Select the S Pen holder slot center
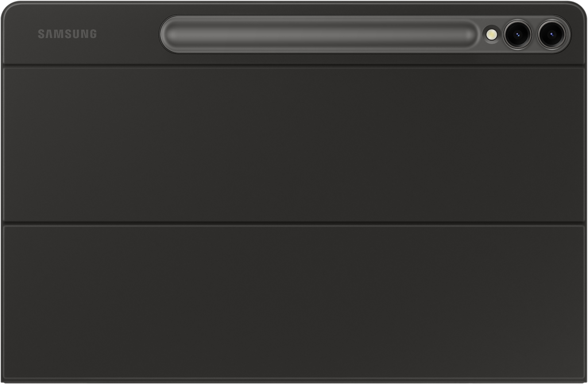Screen dimensions: 588x384 tap(319, 34)
